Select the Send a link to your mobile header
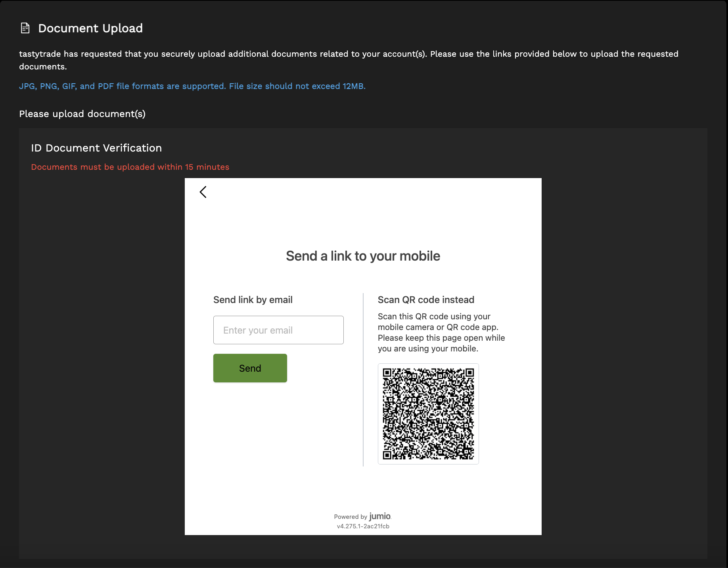The height and width of the screenshot is (568, 728). pyautogui.click(x=362, y=256)
